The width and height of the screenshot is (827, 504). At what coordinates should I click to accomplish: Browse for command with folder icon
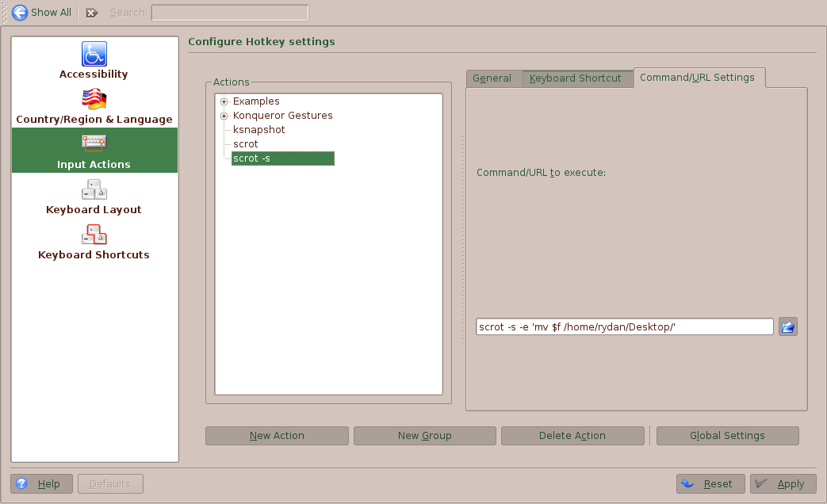(x=787, y=326)
